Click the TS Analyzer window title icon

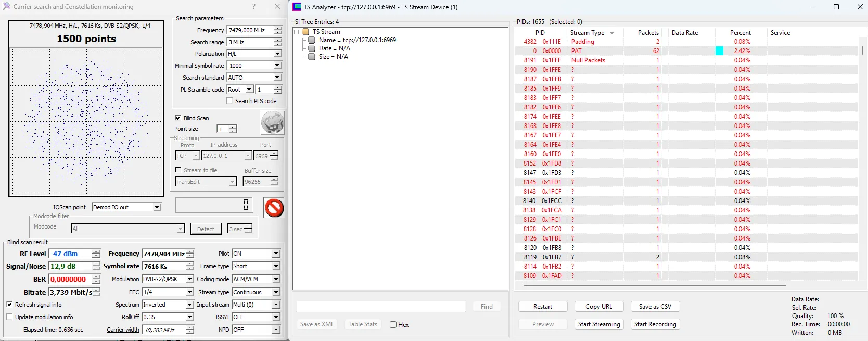pyautogui.click(x=297, y=7)
